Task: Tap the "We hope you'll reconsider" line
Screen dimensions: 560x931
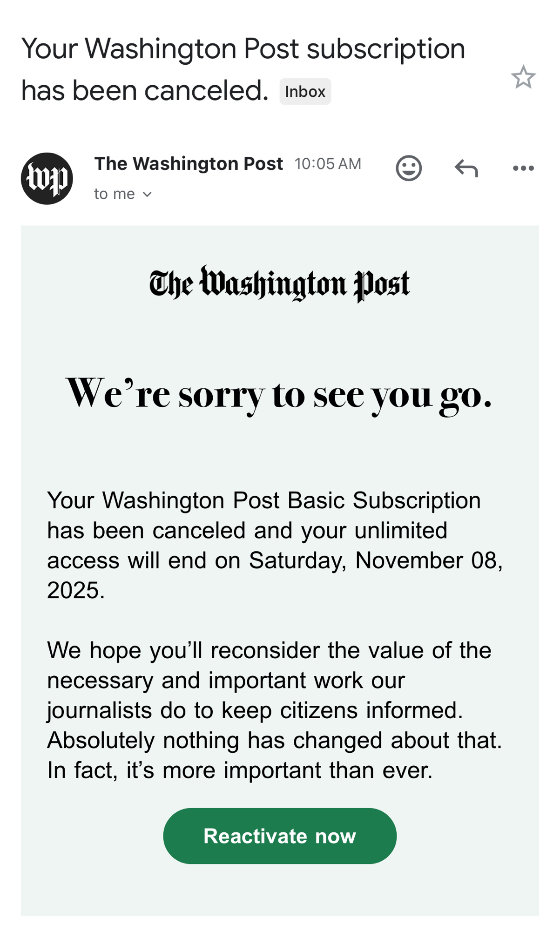Action: tap(269, 650)
